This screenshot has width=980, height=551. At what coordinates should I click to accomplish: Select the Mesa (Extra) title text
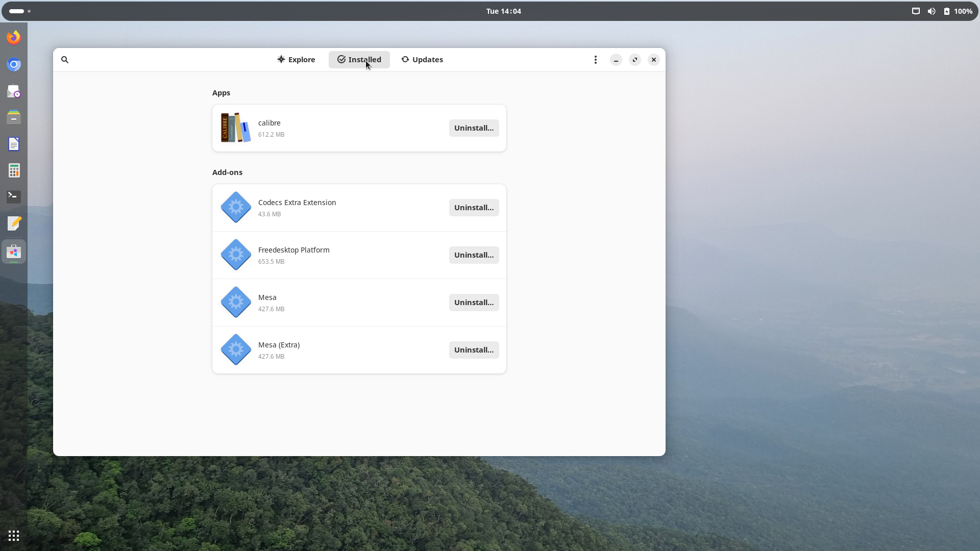tap(279, 345)
